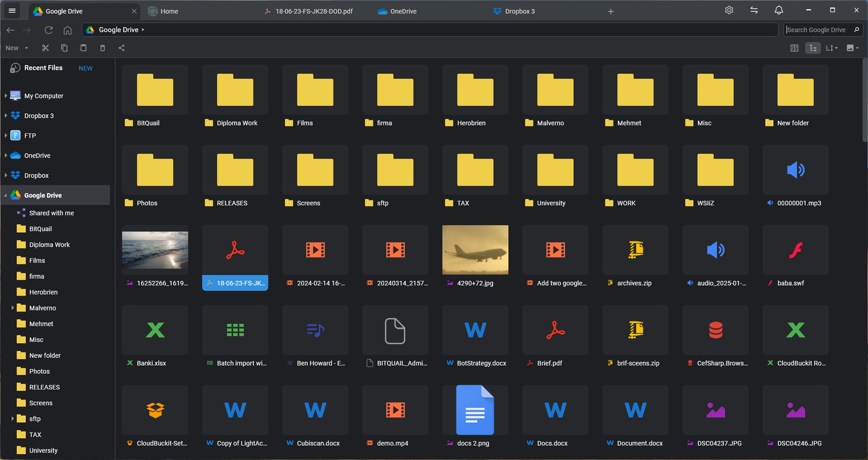Viewport: 868px width, 460px height.
Task: Go back with the left arrow
Action: click(x=10, y=30)
